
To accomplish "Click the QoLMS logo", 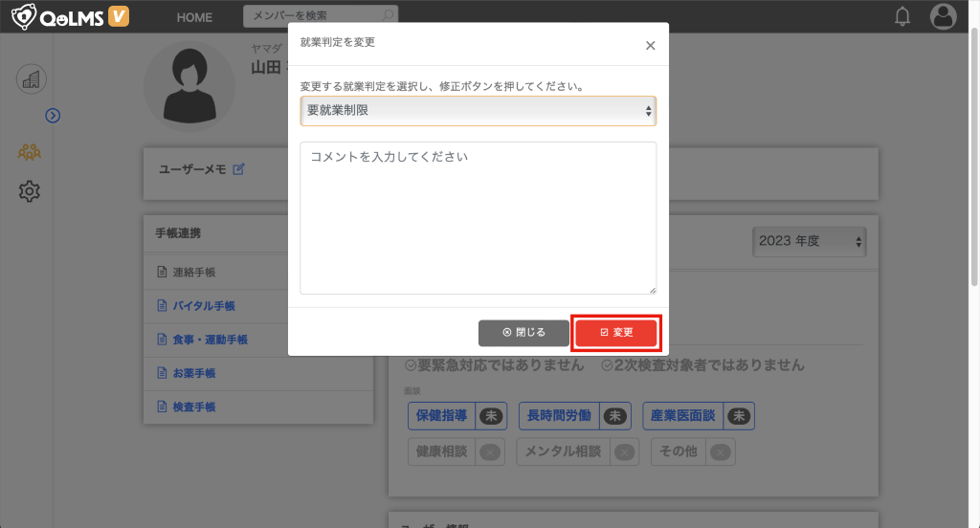I will click(x=69, y=16).
